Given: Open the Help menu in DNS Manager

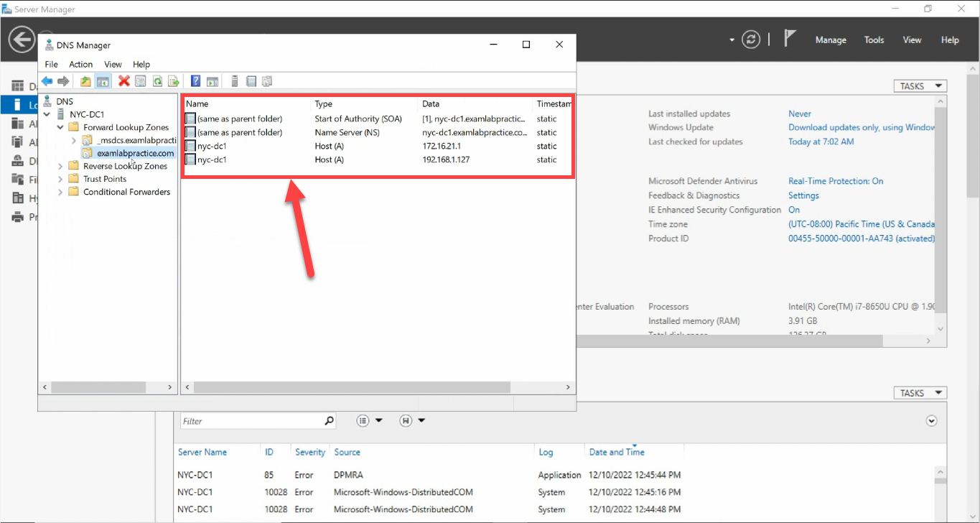Looking at the screenshot, I should pyautogui.click(x=141, y=65).
